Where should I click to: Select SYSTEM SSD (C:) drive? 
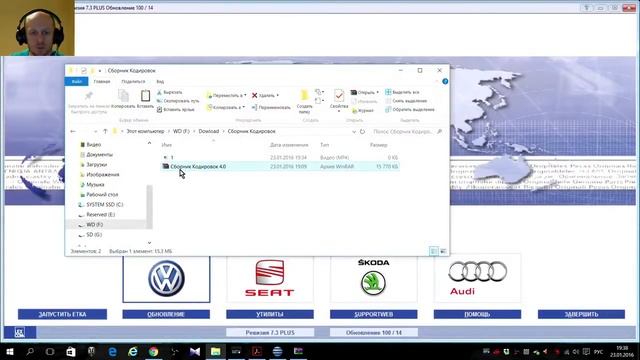(x=104, y=204)
